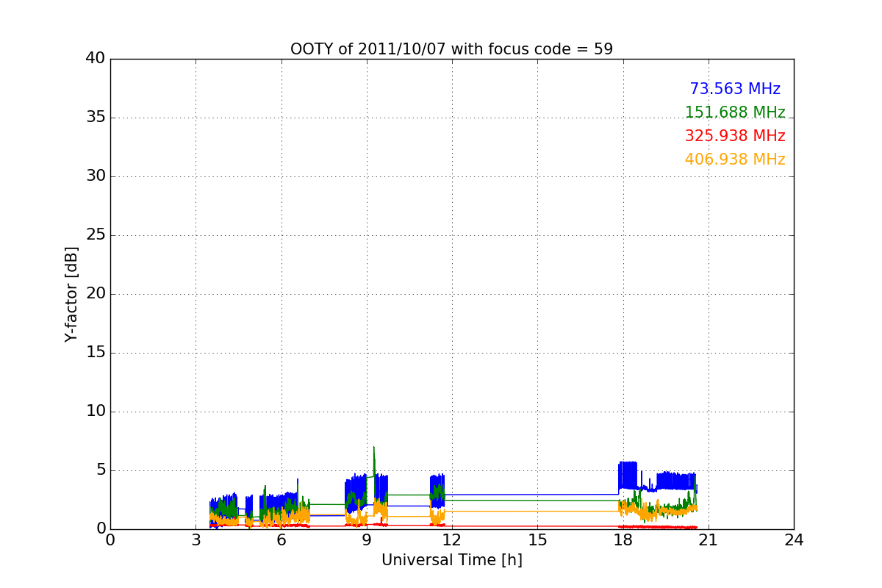Click the y-axis tick label 10
882x588 pixels.
coord(96,412)
